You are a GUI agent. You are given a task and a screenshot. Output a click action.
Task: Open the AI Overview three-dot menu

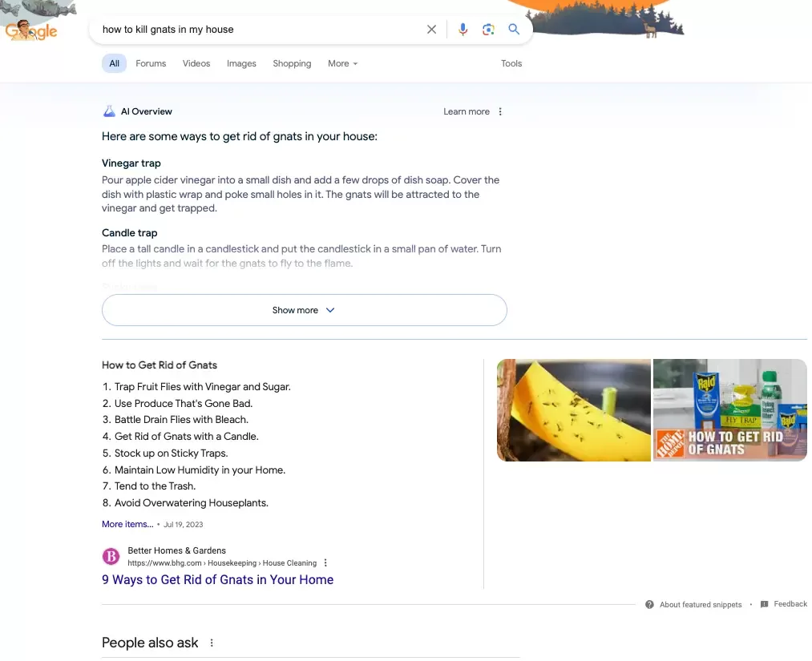click(500, 111)
